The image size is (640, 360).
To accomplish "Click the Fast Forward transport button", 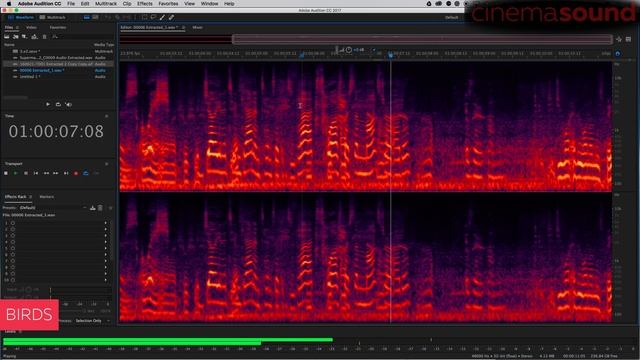I will click(x=56, y=173).
